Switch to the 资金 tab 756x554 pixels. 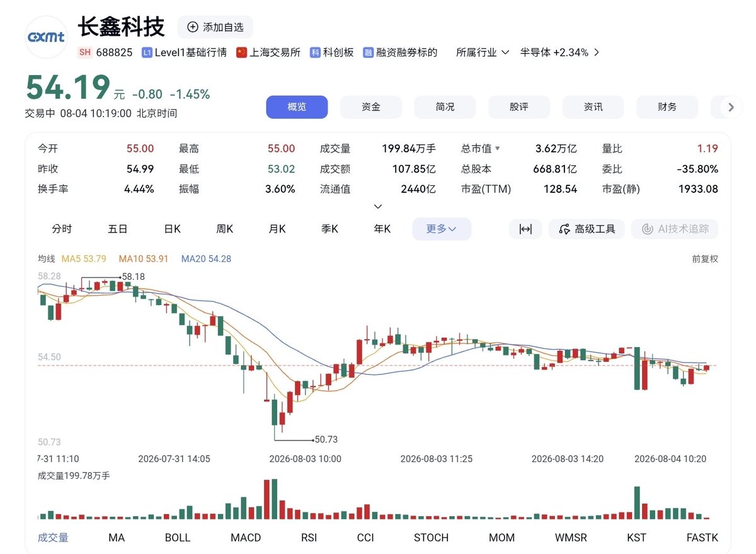(x=371, y=107)
